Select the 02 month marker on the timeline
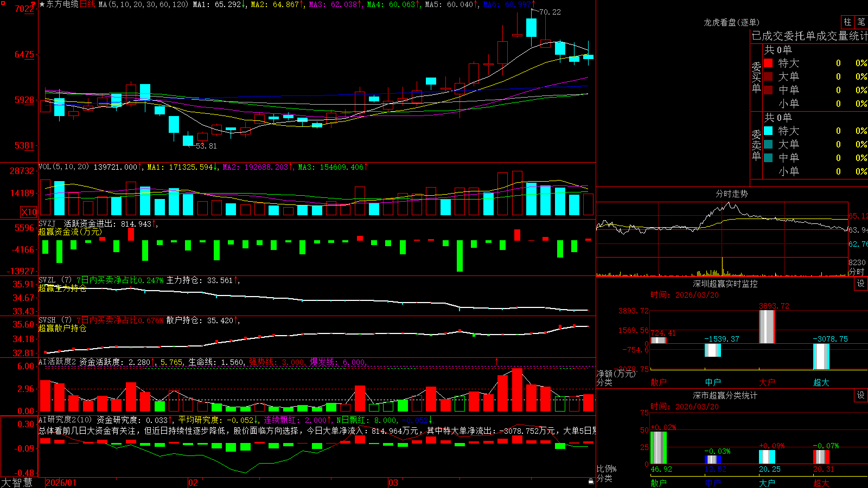The height and width of the screenshot is (488, 868). [x=193, y=483]
